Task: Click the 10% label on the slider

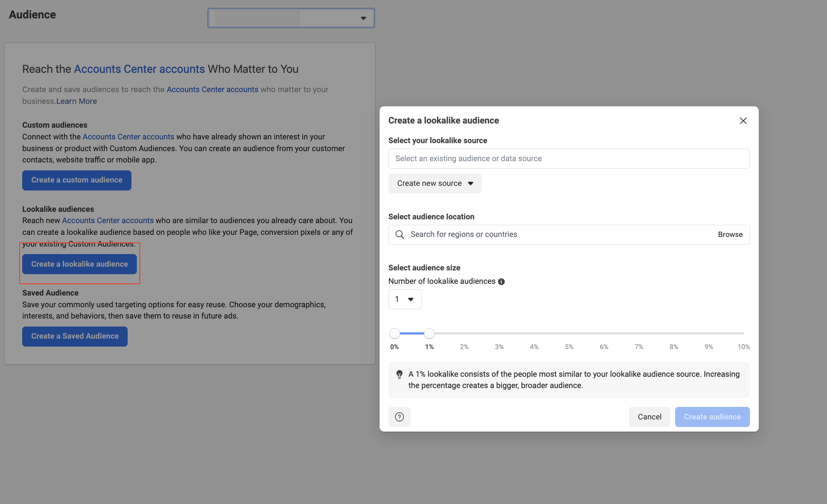Action: pyautogui.click(x=744, y=347)
